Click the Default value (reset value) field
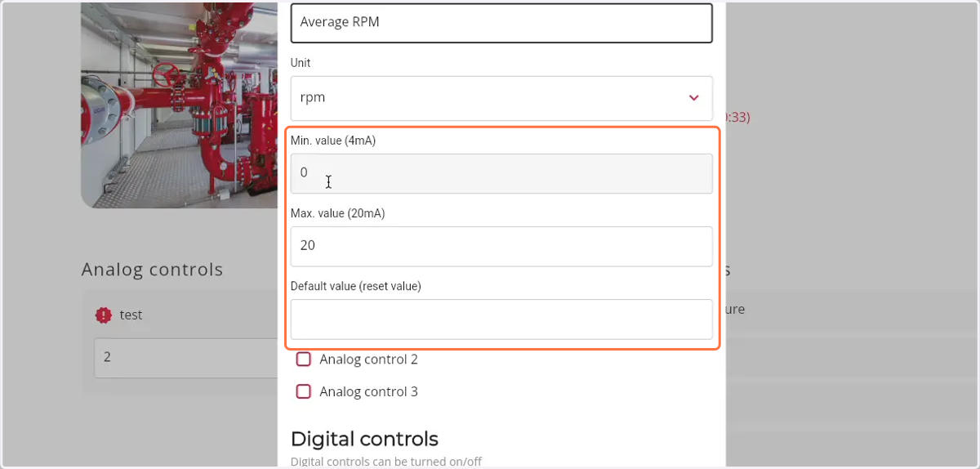This screenshot has width=980, height=469. 501,319
